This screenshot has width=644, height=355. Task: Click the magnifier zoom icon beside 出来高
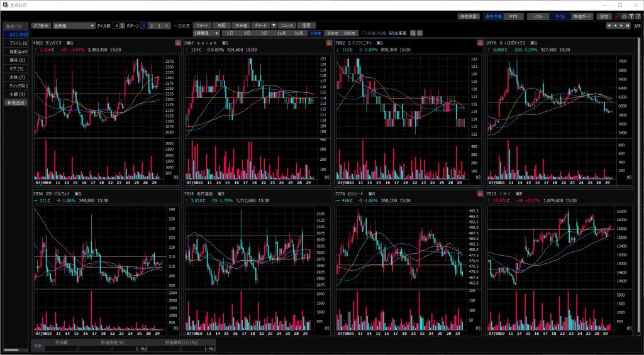tap(413, 33)
